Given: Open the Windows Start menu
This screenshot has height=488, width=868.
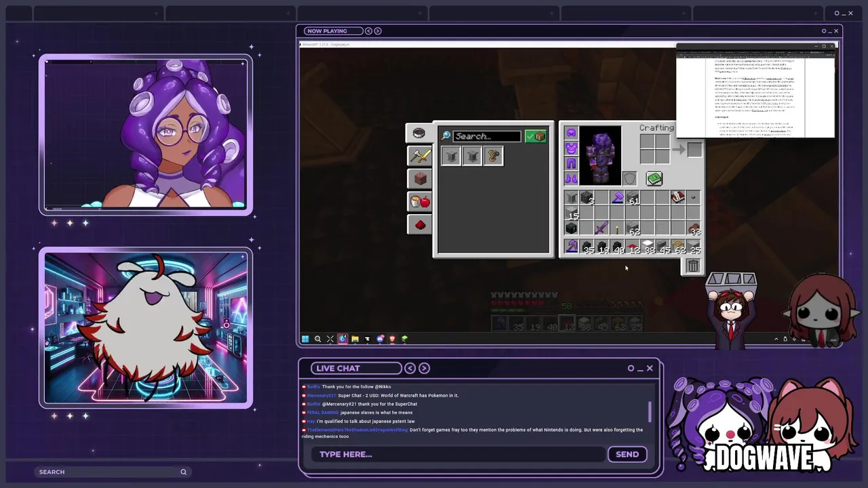Looking at the screenshot, I should click(305, 339).
